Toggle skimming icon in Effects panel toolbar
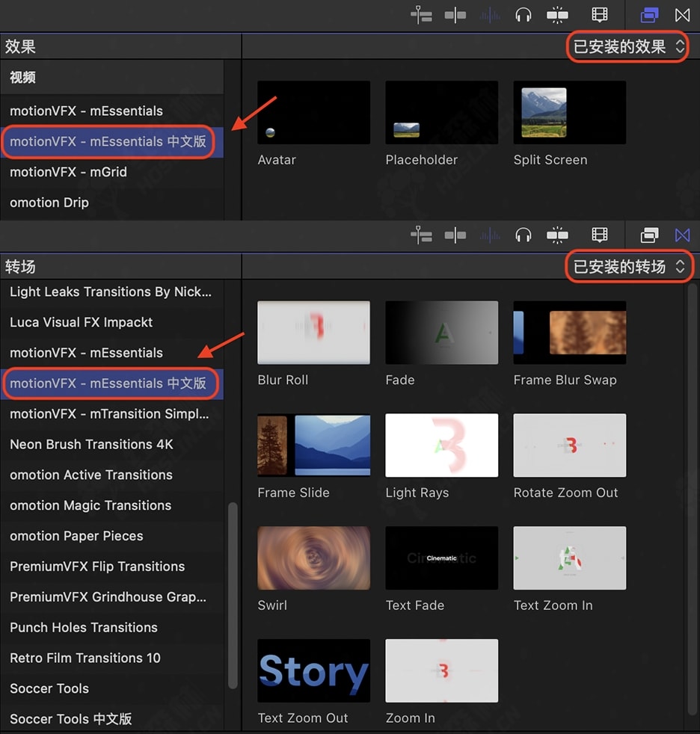The width and height of the screenshot is (700, 734). 455,16
